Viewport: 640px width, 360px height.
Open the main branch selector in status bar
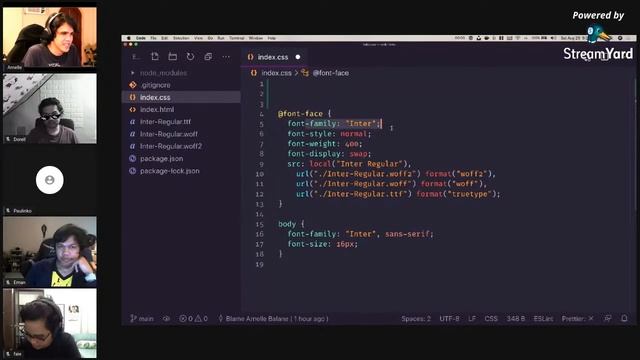pos(142,318)
